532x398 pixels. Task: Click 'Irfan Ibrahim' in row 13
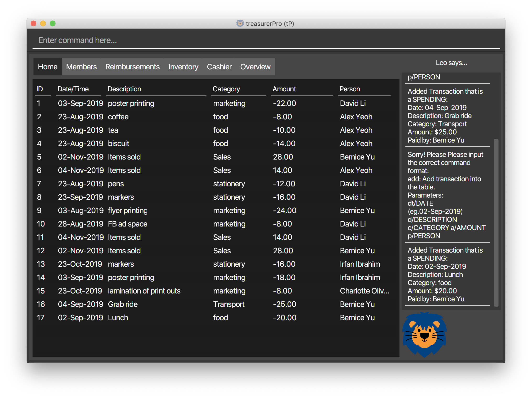click(x=360, y=264)
